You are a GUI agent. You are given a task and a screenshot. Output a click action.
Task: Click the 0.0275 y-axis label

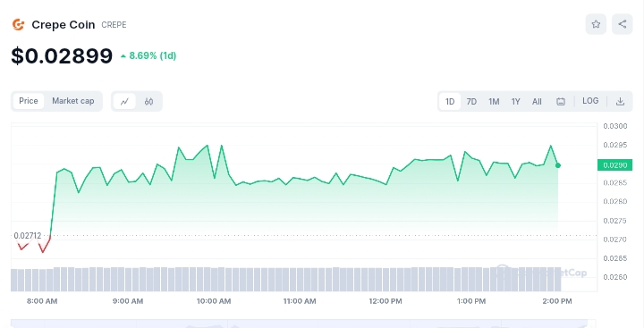(615, 221)
